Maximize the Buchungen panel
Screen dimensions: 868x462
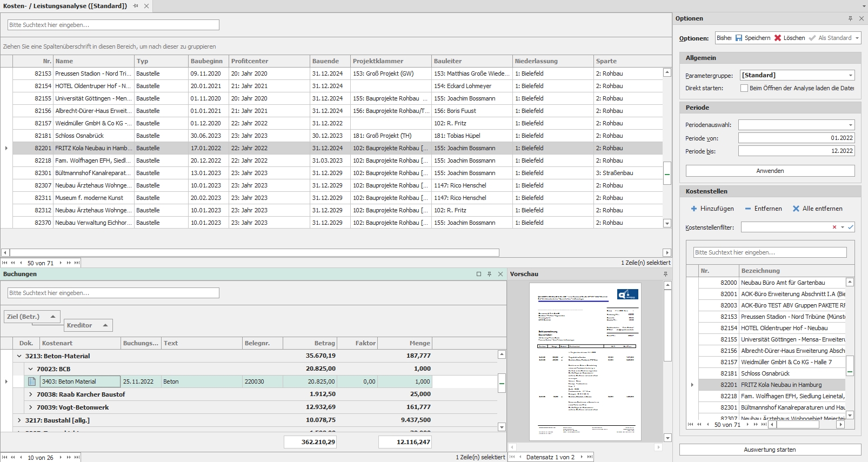[479, 274]
